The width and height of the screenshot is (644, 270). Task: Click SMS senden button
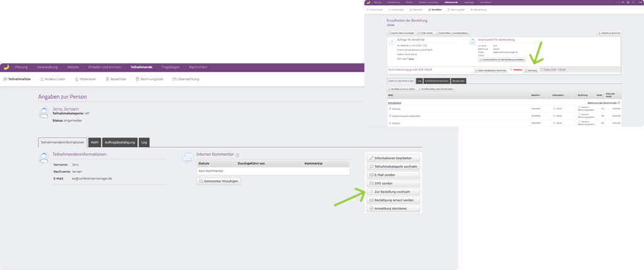[x=394, y=183]
